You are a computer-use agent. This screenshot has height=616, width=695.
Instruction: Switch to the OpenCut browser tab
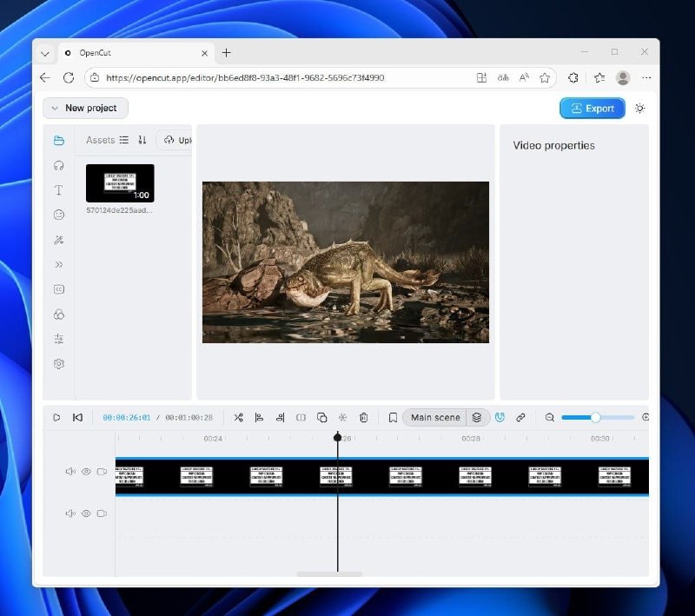click(136, 53)
